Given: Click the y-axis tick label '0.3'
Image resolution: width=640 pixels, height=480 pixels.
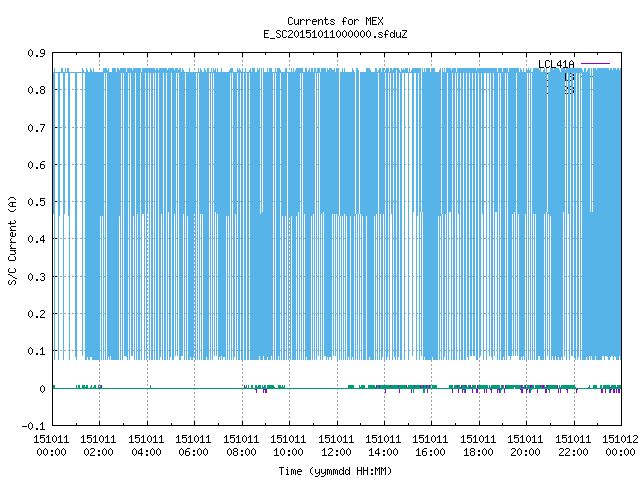Looking at the screenshot, I should pos(36,277).
